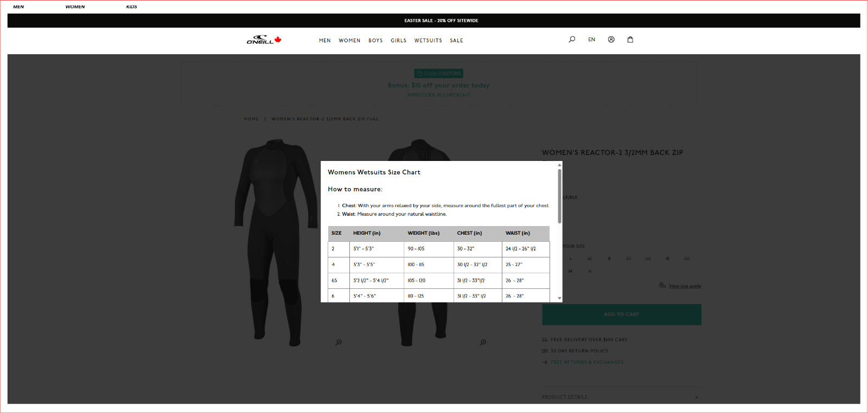This screenshot has height=413, width=868.
Task: Click the size chart scrollbar thumb
Action: (559, 196)
